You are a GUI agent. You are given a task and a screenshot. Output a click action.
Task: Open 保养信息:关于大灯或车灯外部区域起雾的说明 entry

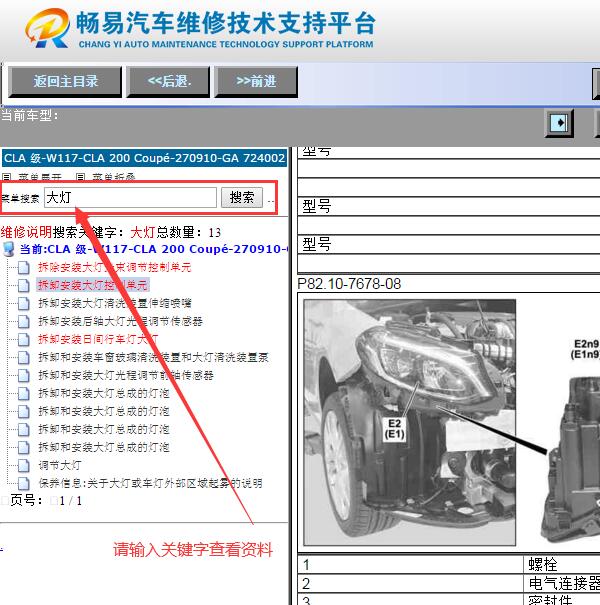coord(150,483)
